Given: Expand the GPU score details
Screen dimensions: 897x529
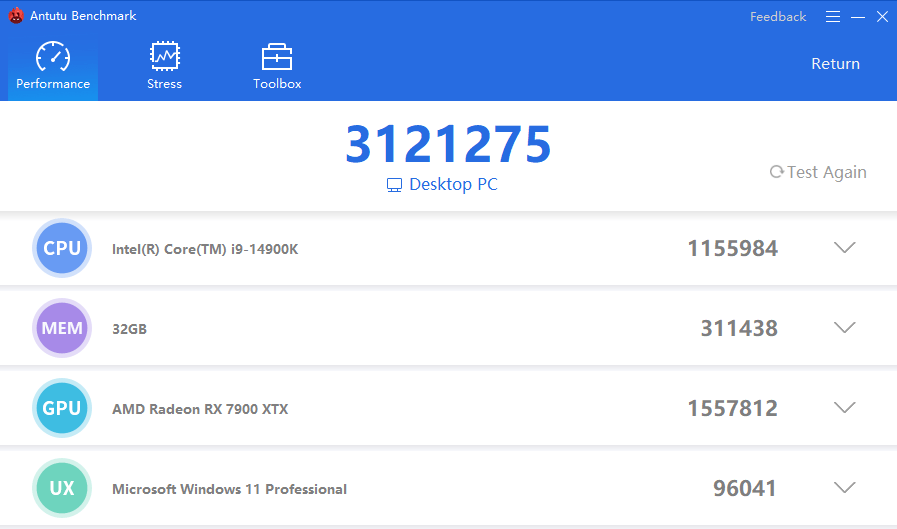Looking at the screenshot, I should point(844,408).
